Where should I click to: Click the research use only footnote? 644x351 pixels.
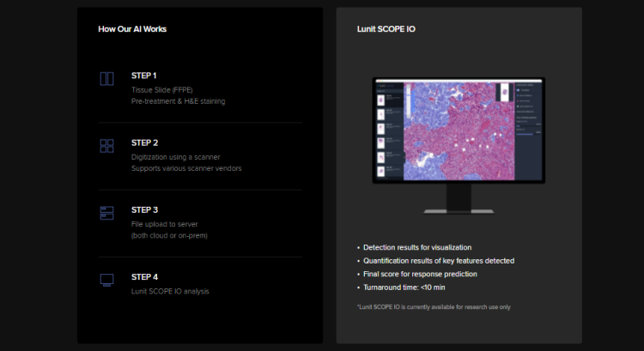point(434,307)
